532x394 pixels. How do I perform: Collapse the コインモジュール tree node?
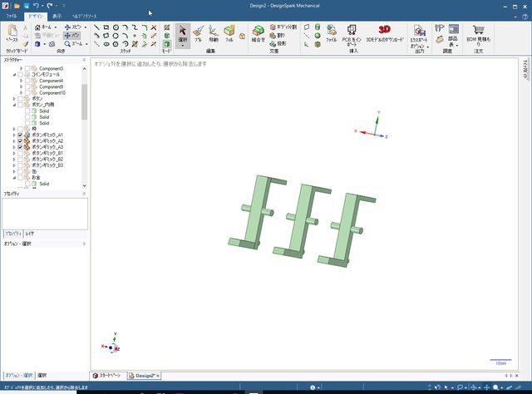(x=14, y=75)
